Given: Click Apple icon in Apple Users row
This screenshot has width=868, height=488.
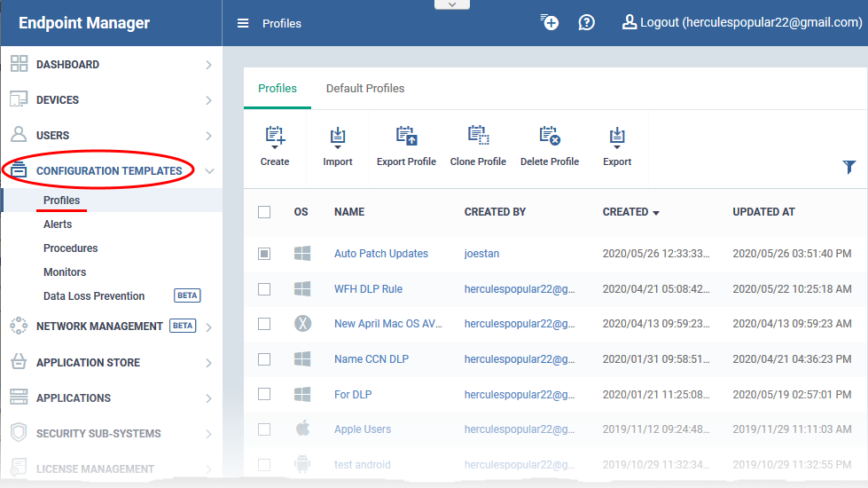Looking at the screenshot, I should (x=303, y=429).
